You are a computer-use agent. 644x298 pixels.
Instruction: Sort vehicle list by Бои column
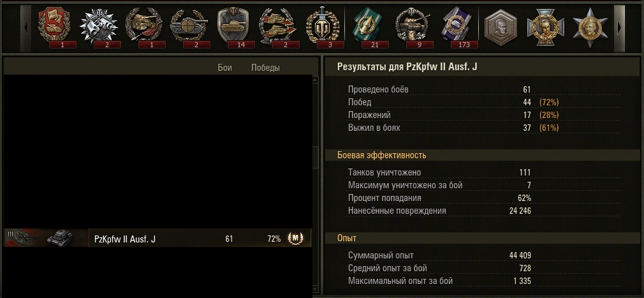[x=224, y=68]
